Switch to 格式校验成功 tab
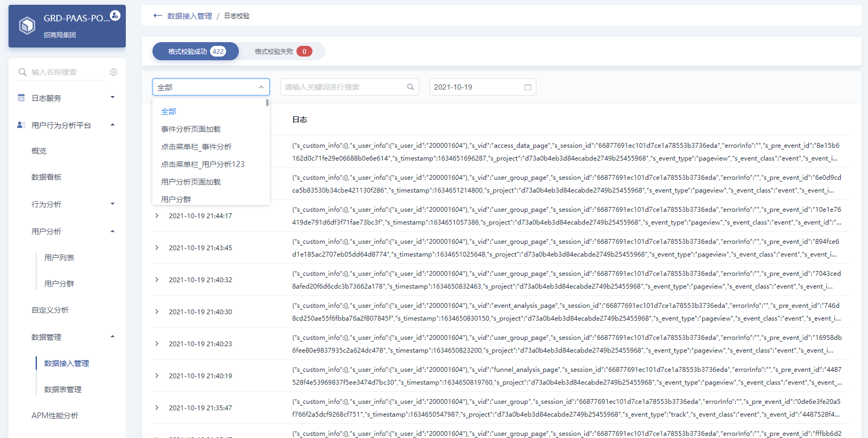868x438 pixels. point(196,51)
